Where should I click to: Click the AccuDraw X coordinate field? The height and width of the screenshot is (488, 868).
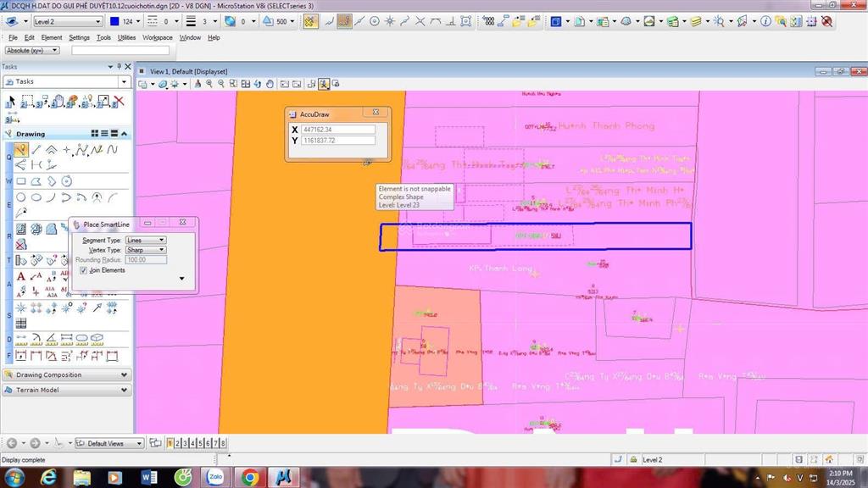click(x=337, y=130)
